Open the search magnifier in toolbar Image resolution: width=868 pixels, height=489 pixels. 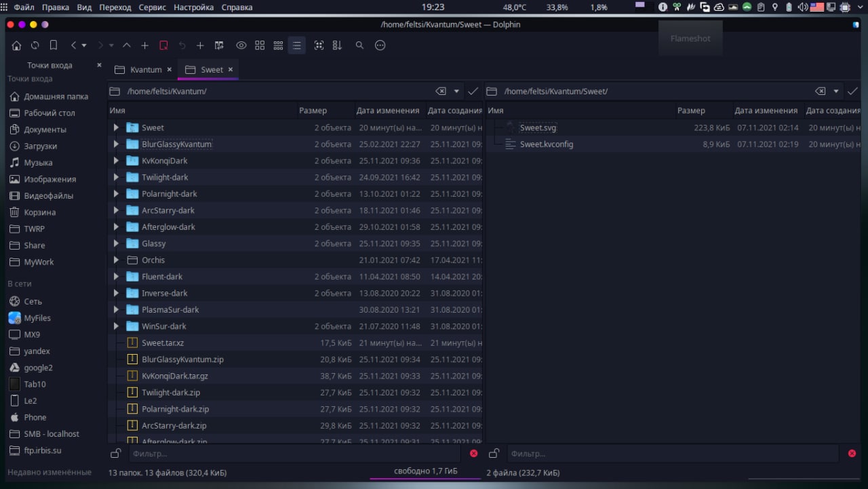[x=360, y=45]
